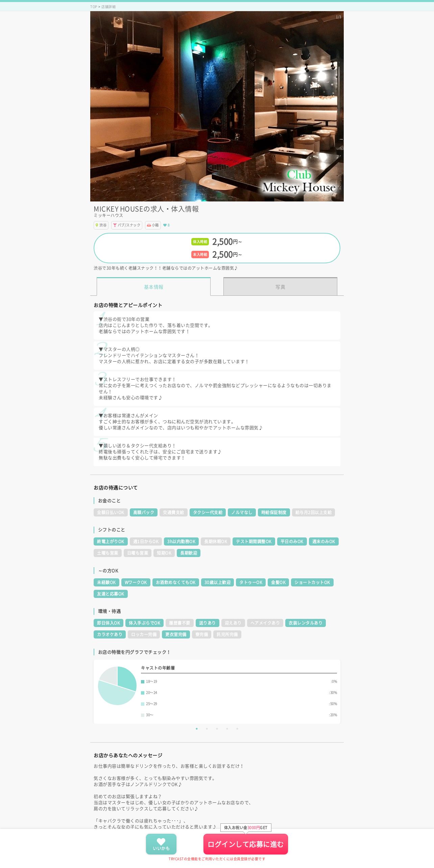
Task: Click the タトゥーOK tag
Action: [251, 582]
